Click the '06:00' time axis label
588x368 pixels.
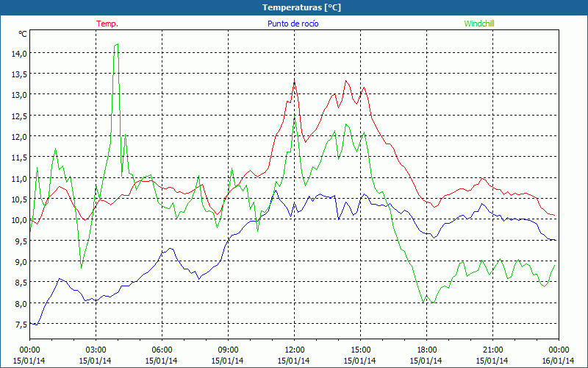point(162,350)
